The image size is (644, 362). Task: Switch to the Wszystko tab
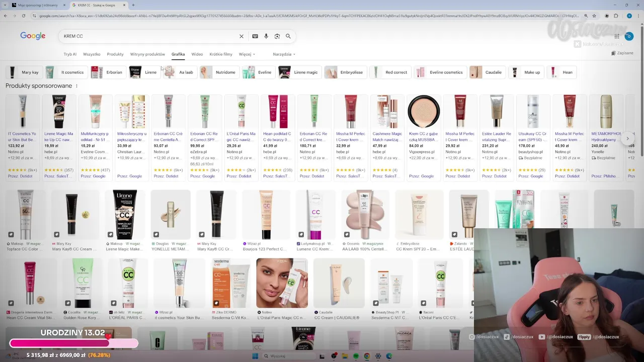[92, 54]
